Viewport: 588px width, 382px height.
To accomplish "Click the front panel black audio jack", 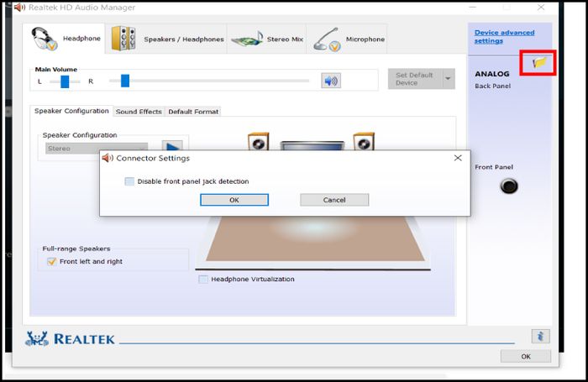I will click(509, 186).
